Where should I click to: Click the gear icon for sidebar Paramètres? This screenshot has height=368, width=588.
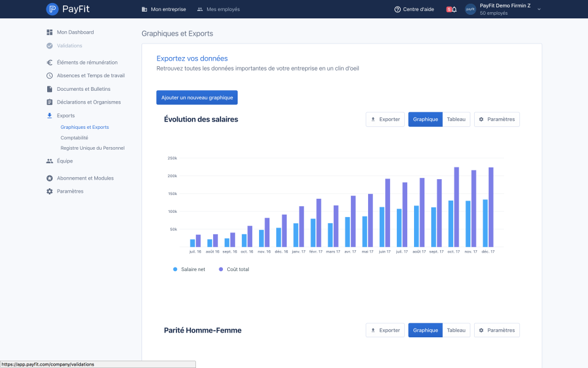tap(50, 191)
